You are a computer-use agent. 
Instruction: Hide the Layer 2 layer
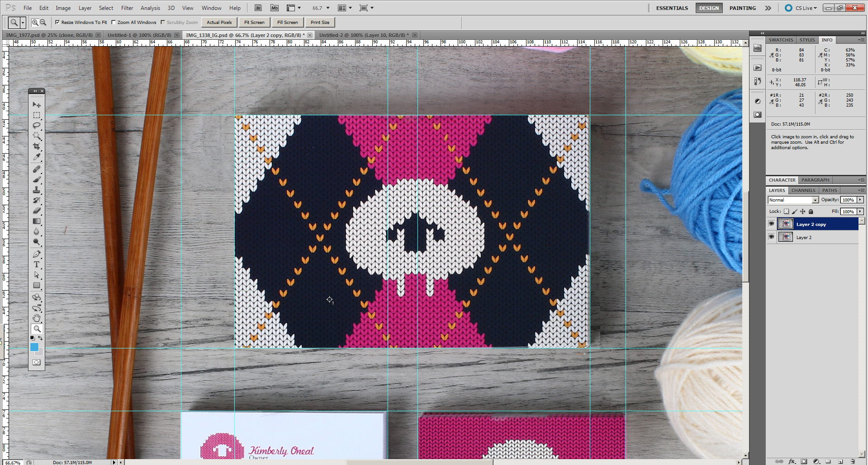(x=772, y=237)
